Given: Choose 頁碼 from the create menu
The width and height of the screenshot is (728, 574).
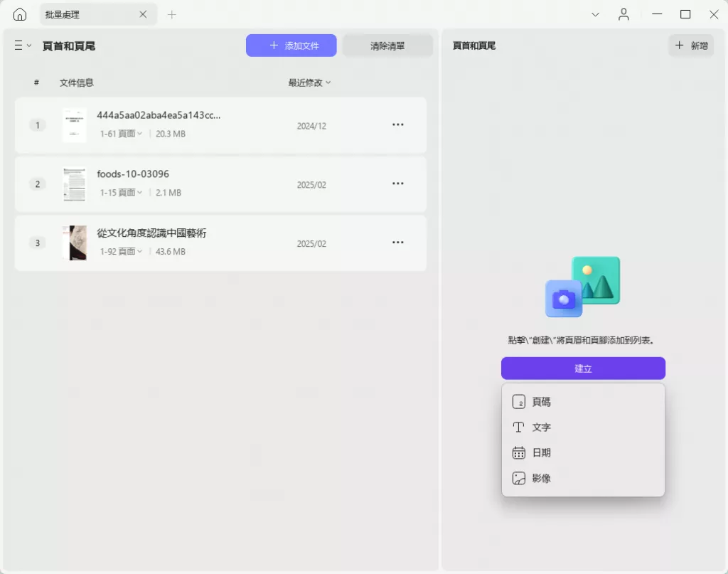Looking at the screenshot, I should pyautogui.click(x=583, y=402).
